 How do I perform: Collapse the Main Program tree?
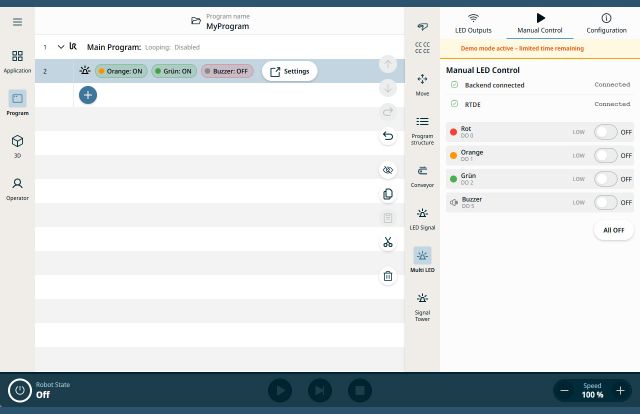61,47
